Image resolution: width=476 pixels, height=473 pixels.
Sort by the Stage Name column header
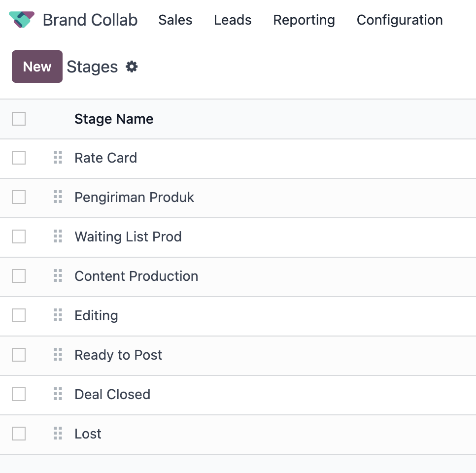[x=114, y=119]
